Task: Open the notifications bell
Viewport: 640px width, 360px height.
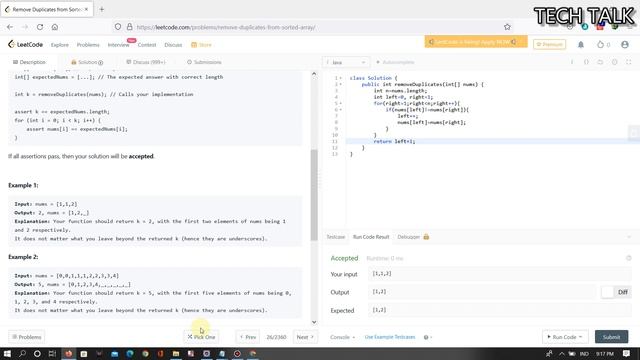Action: 580,44
